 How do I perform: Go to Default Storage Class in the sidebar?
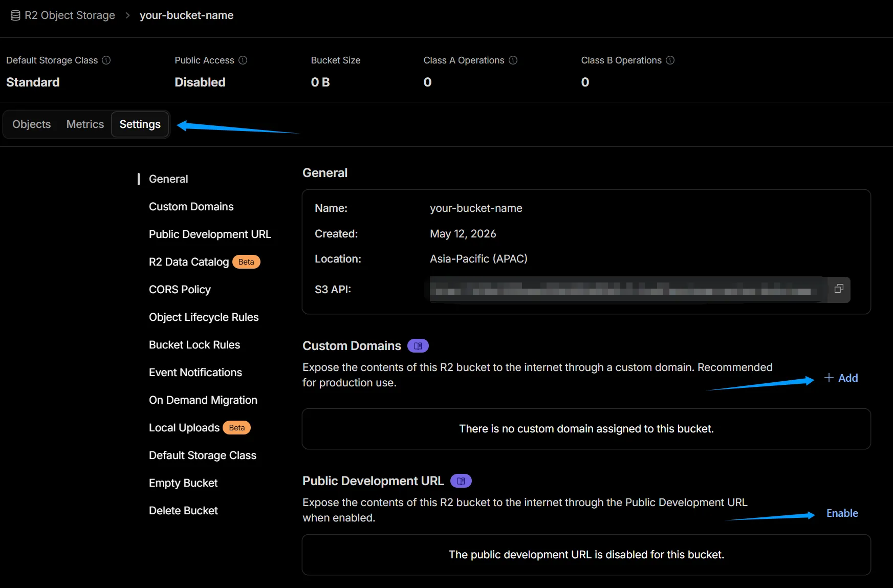coord(203,455)
